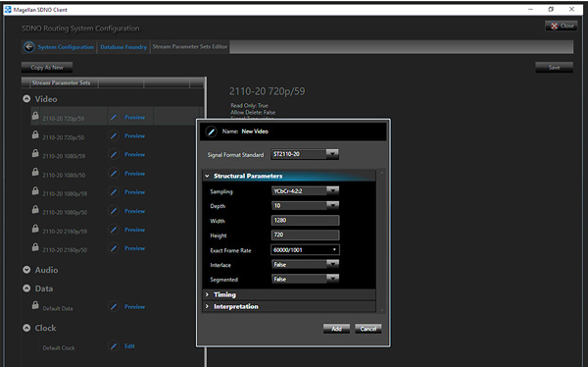Click the New Video name field

[x=255, y=131]
